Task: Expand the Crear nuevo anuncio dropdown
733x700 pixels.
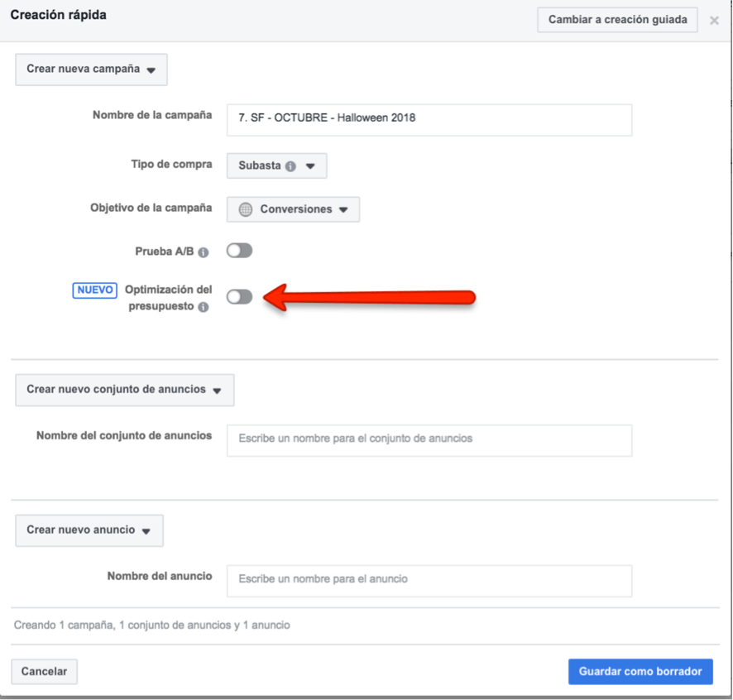Action: (89, 530)
